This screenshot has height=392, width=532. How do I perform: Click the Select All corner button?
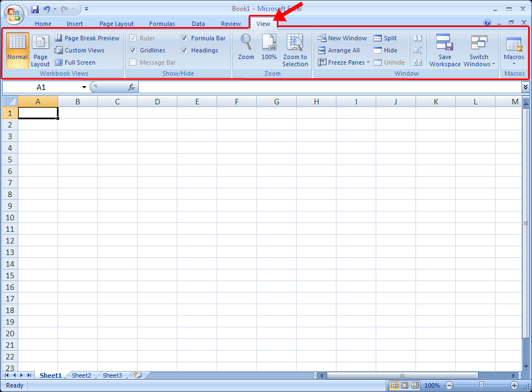[10, 102]
